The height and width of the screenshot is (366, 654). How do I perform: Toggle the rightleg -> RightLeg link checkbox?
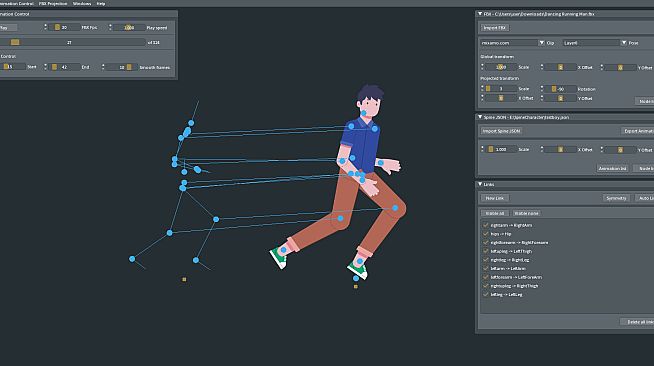485,260
